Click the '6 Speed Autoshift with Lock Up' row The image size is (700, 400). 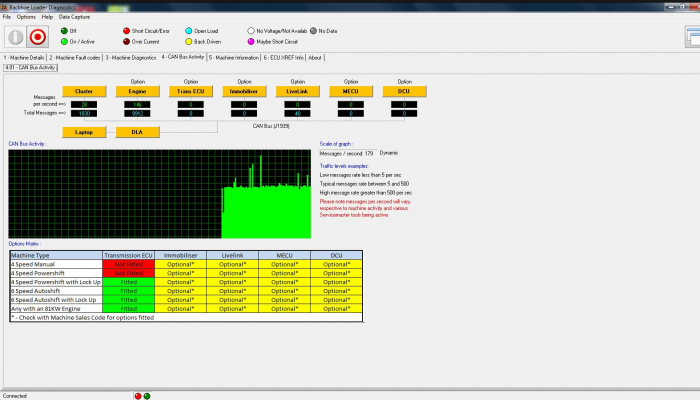tap(186, 300)
